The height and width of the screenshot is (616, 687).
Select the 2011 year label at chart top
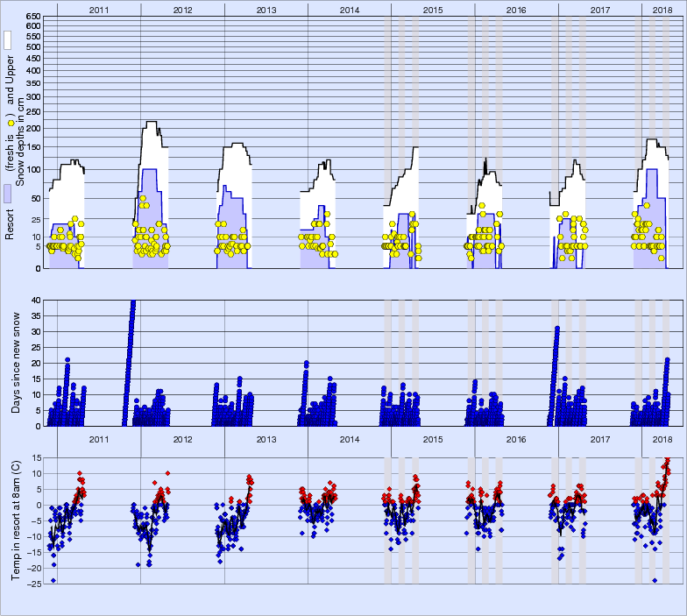pos(98,9)
